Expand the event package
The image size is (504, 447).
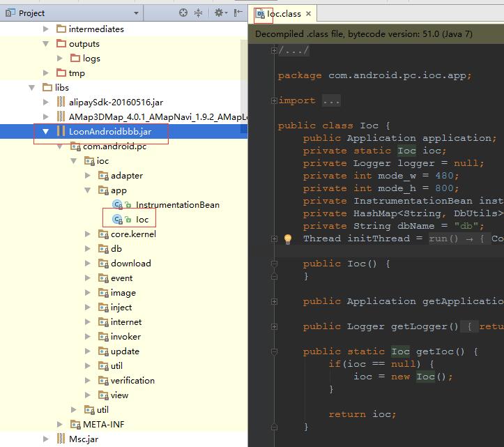[87, 278]
